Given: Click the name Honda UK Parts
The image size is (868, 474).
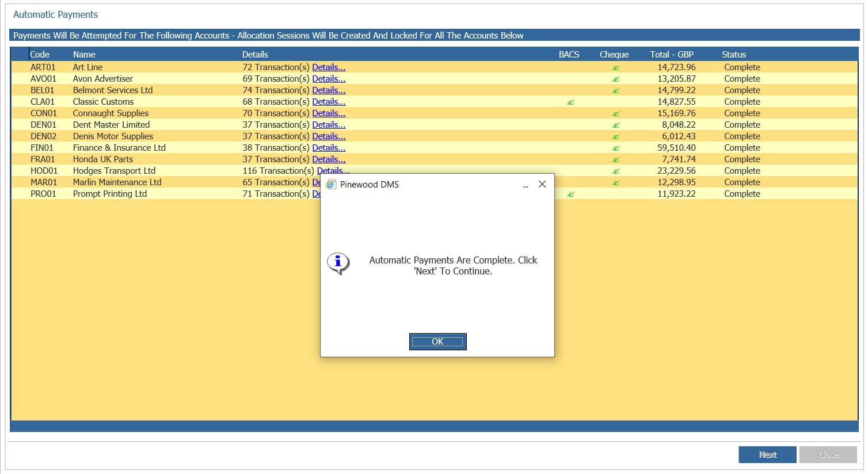Looking at the screenshot, I should 103,159.
